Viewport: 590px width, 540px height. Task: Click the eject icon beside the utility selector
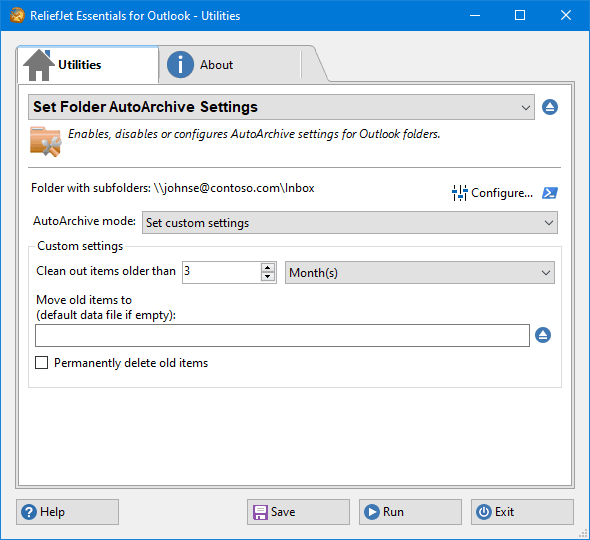(550, 107)
